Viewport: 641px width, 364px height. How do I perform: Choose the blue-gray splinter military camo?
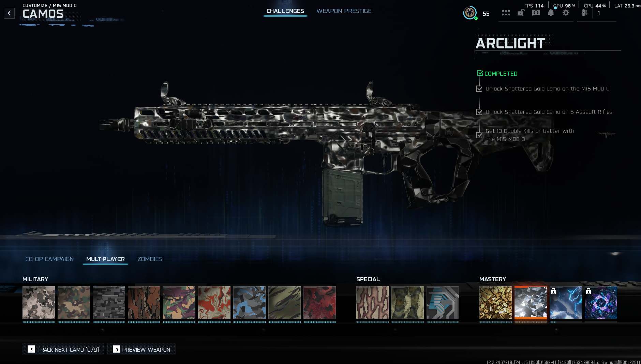tap(249, 303)
